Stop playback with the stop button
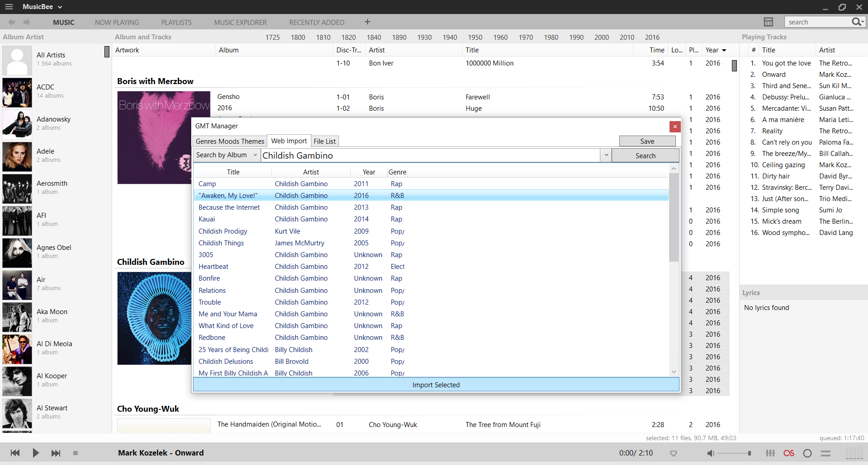 click(x=75, y=453)
